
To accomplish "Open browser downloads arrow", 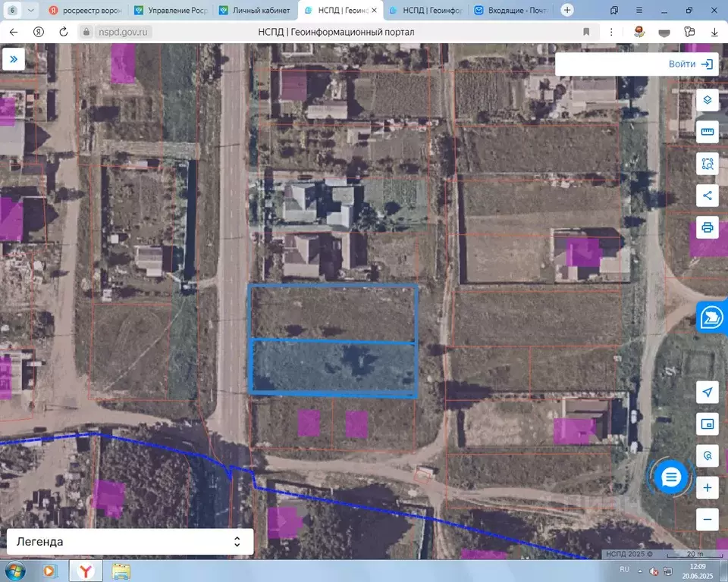I will (714, 32).
